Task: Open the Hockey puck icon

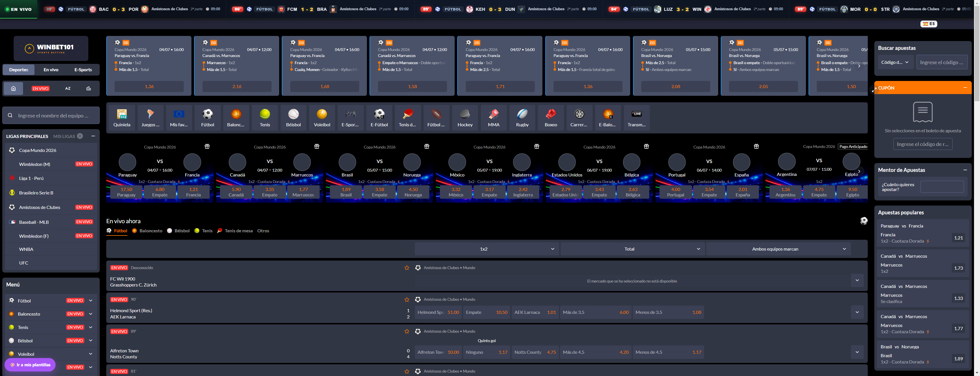Action: pos(465,118)
